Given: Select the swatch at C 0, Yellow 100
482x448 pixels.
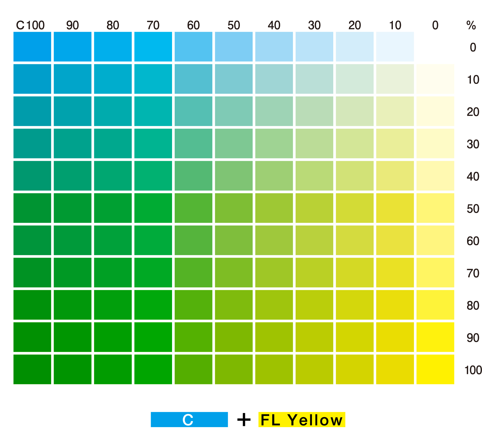Looking at the screenshot, I should (x=435, y=369).
